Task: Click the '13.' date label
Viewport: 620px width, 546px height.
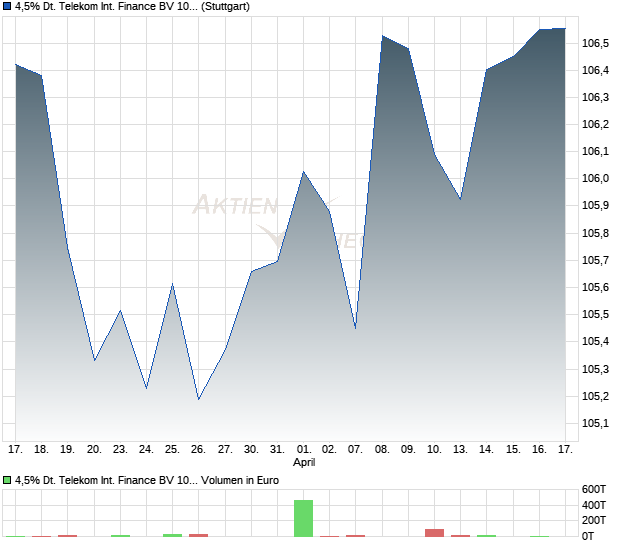Action: pos(460,450)
